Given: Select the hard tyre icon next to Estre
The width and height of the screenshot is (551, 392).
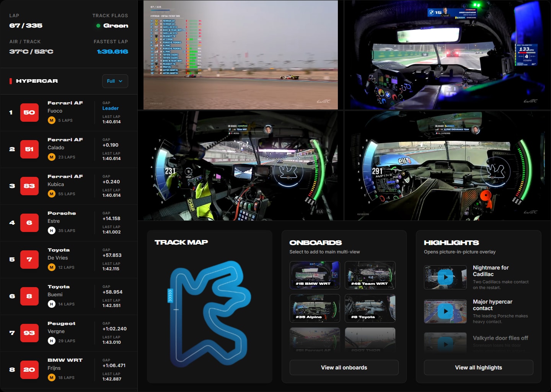Looking at the screenshot, I should (51, 230).
